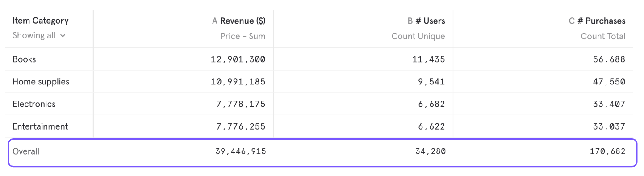Select the Overall row label

(26, 151)
